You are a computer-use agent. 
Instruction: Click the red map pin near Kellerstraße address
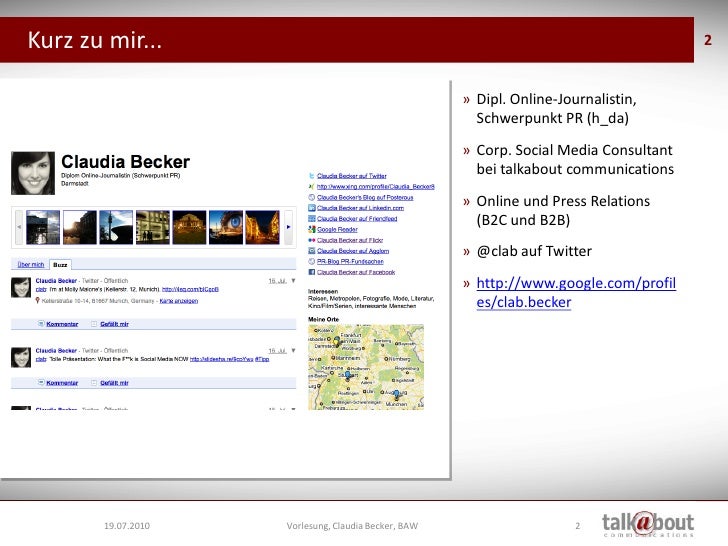[38, 301]
